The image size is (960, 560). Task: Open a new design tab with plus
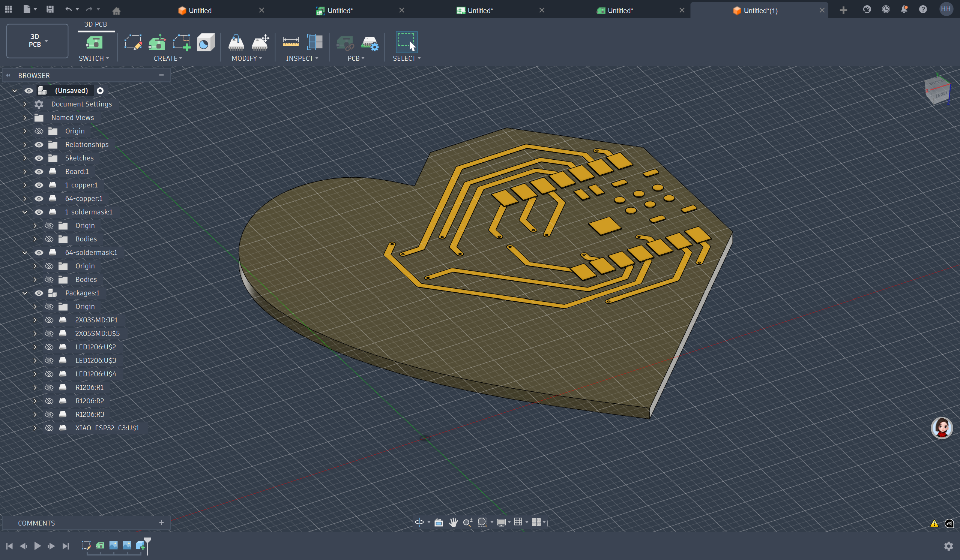point(843,10)
